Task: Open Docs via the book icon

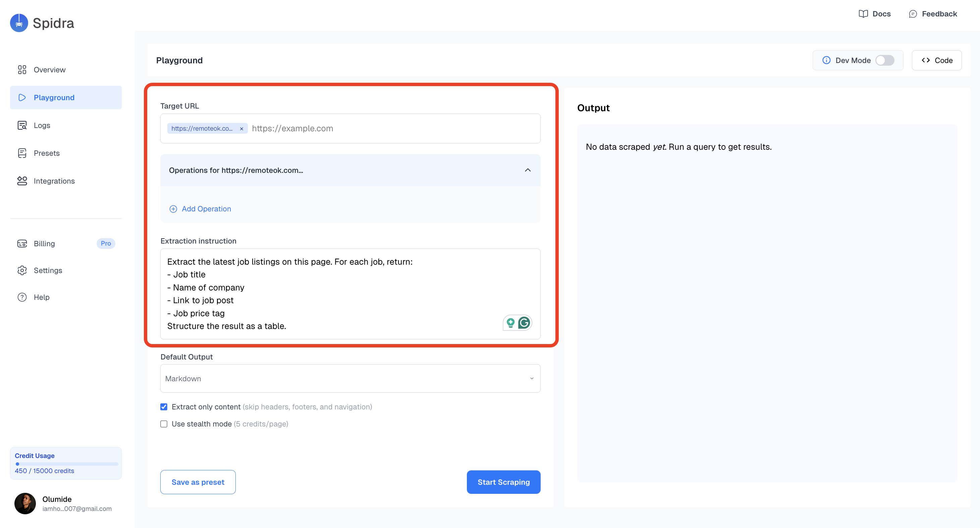Action: [863, 14]
